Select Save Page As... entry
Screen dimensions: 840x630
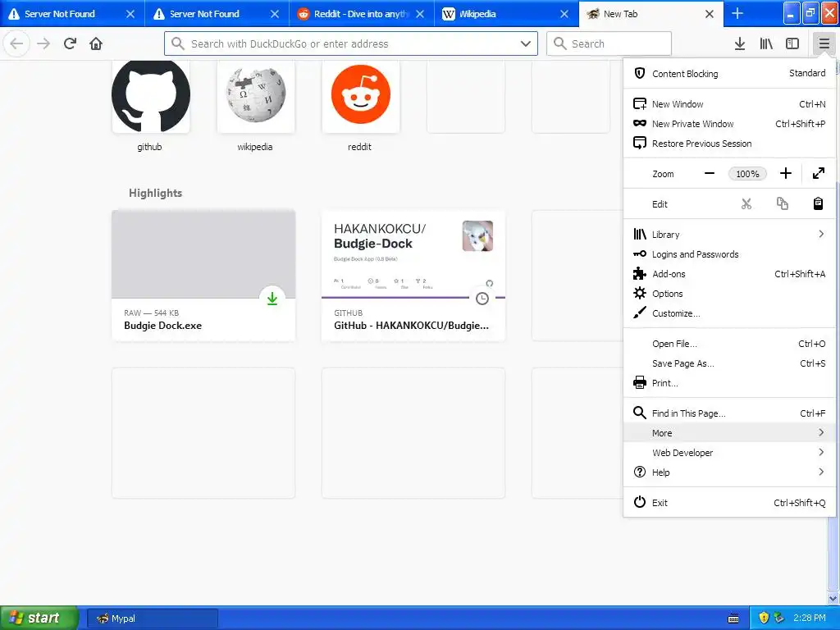click(729, 363)
